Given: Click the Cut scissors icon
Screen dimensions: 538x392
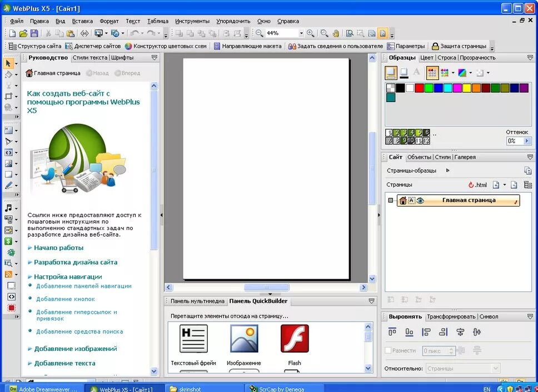Looking at the screenshot, I should (x=48, y=33).
